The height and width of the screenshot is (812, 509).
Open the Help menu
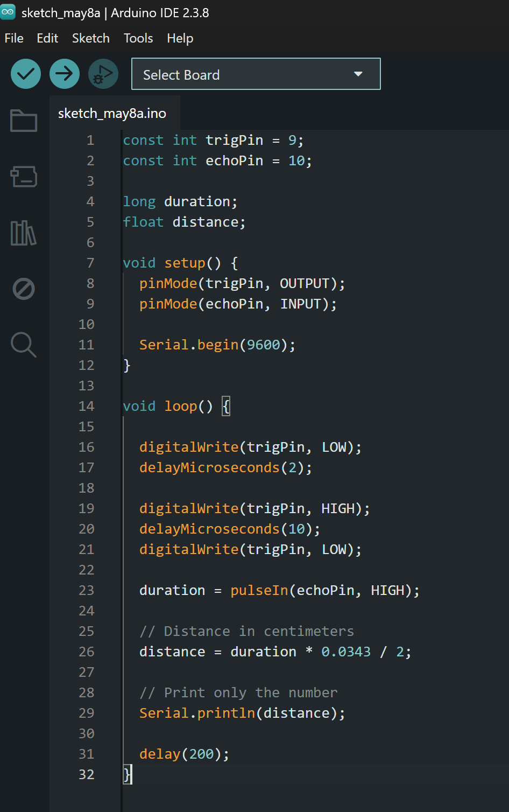[180, 38]
